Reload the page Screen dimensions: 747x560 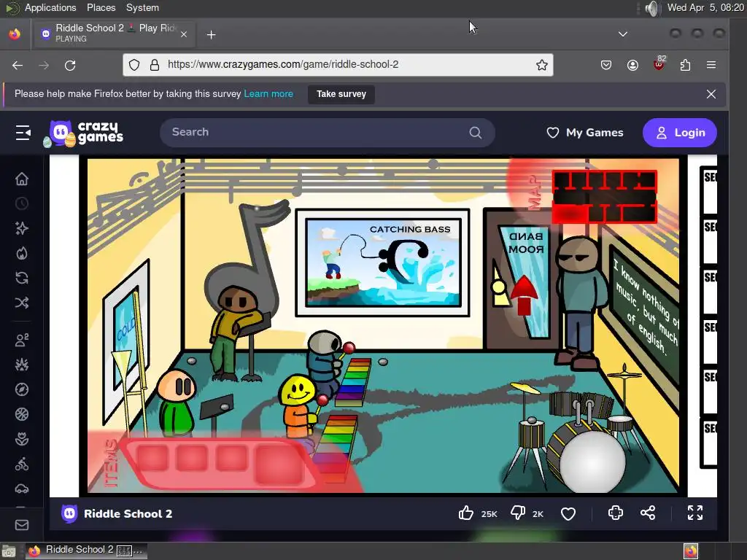[70, 65]
